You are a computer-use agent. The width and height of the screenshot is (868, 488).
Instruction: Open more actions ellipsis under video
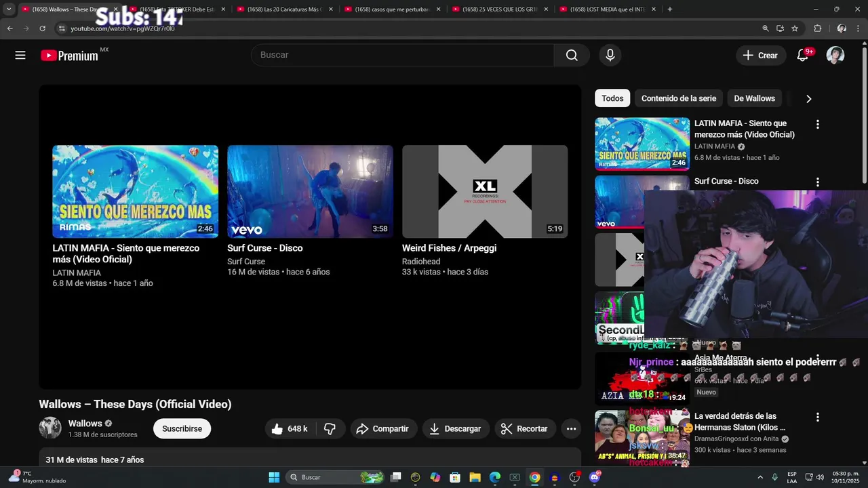tap(571, 428)
